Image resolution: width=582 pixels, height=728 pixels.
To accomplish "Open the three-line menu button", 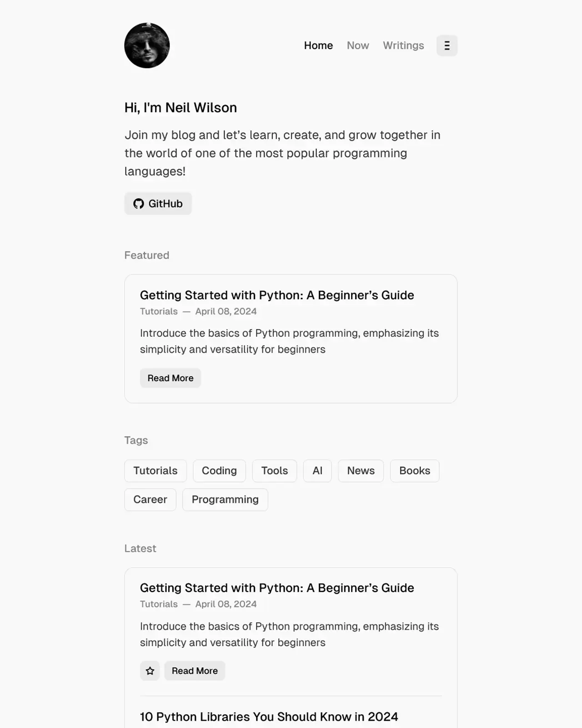I will point(447,45).
